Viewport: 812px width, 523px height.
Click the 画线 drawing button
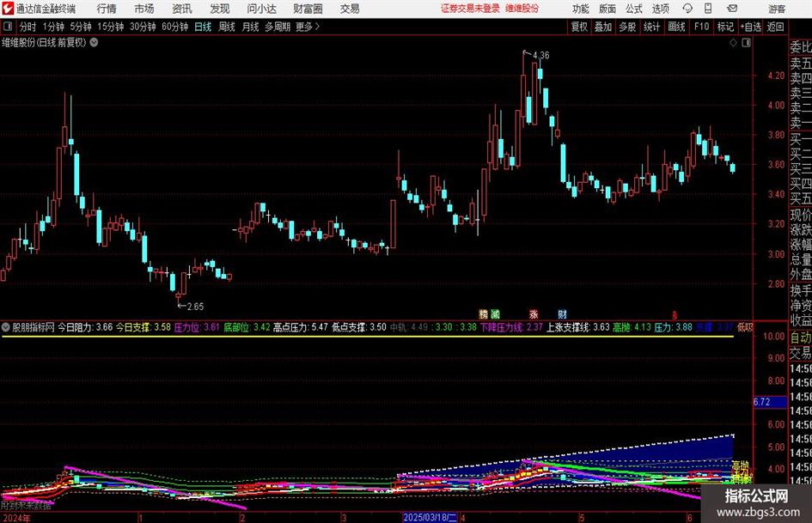tap(676, 27)
